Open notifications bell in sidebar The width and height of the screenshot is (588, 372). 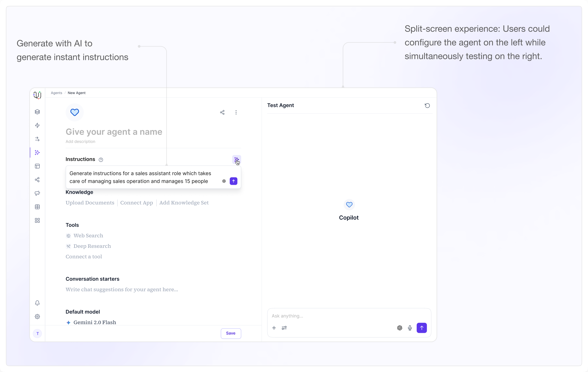(37, 303)
